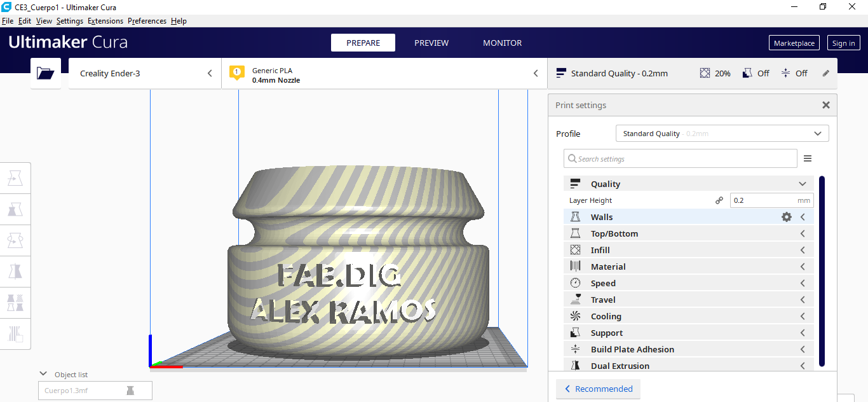
Task: Switch to Recommended settings mode
Action: coord(598,389)
